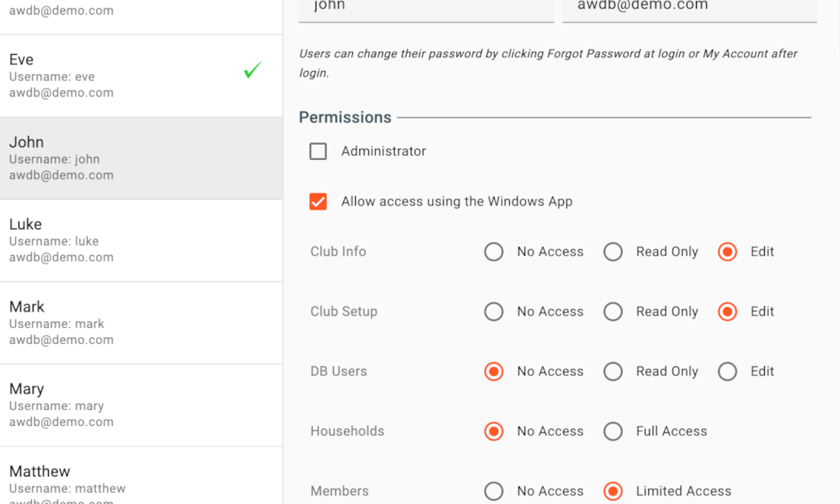840x504 pixels.
Task: Choose Read Only for Club Setup
Action: [613, 312]
